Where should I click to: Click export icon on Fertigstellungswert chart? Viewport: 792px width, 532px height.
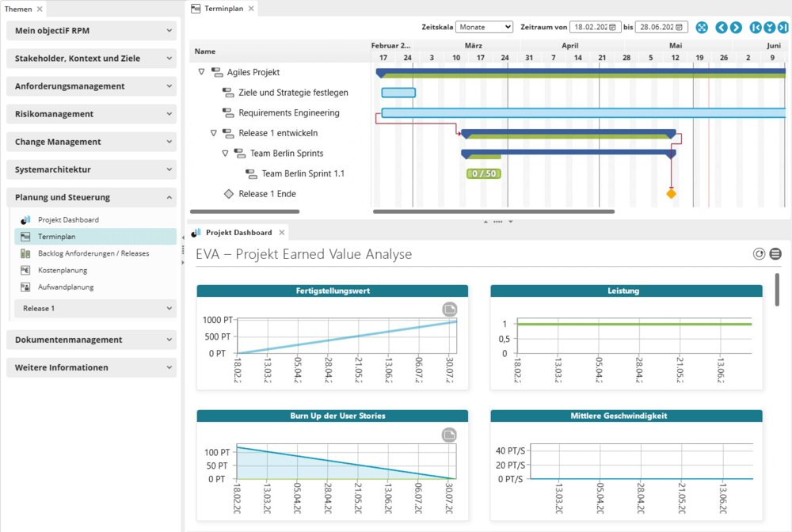point(449,309)
